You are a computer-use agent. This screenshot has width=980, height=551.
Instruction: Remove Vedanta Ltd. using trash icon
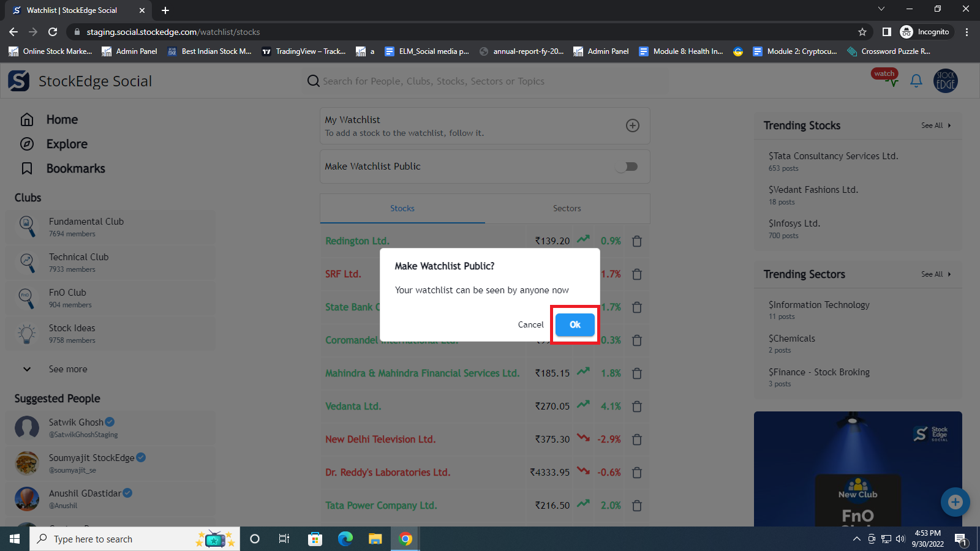tap(637, 407)
